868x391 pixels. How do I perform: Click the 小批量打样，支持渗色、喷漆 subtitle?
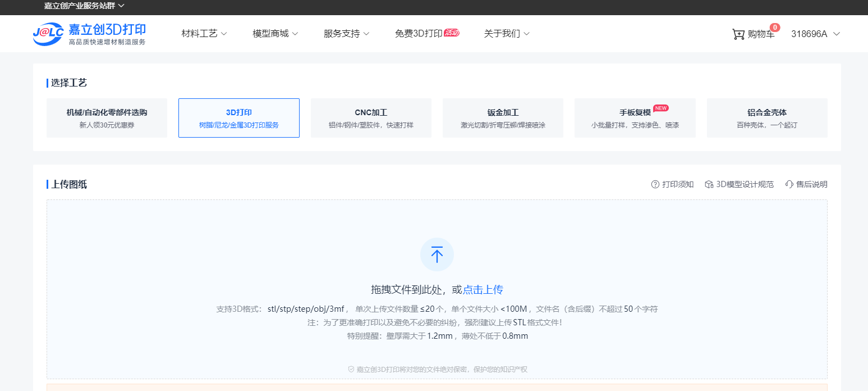(635, 125)
